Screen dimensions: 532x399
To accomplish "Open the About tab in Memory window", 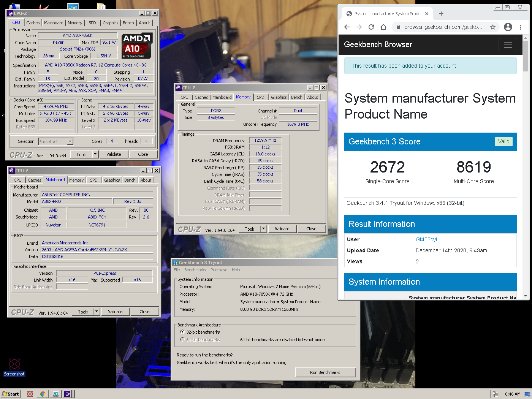I will pyautogui.click(x=313, y=97).
